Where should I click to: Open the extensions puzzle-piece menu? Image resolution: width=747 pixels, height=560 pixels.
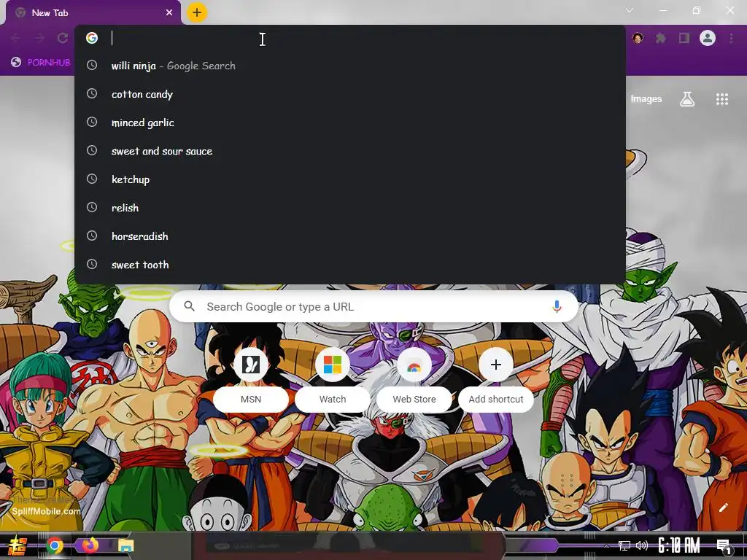[661, 38]
